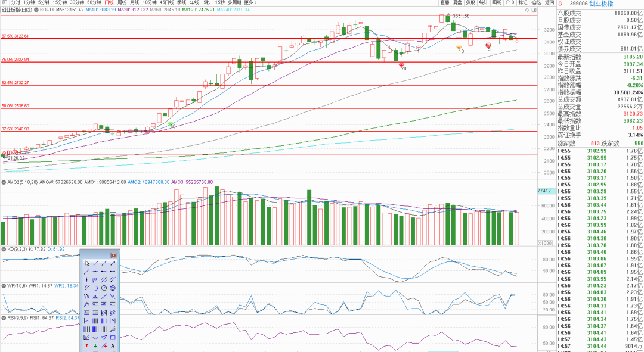Click the panel layout icon before 分时

[x=5, y=2]
